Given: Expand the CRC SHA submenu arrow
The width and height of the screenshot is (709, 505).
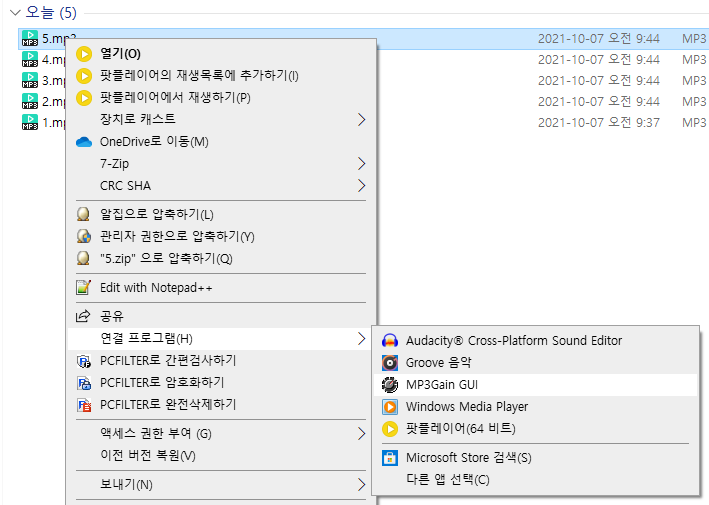Looking at the screenshot, I should (x=361, y=185).
